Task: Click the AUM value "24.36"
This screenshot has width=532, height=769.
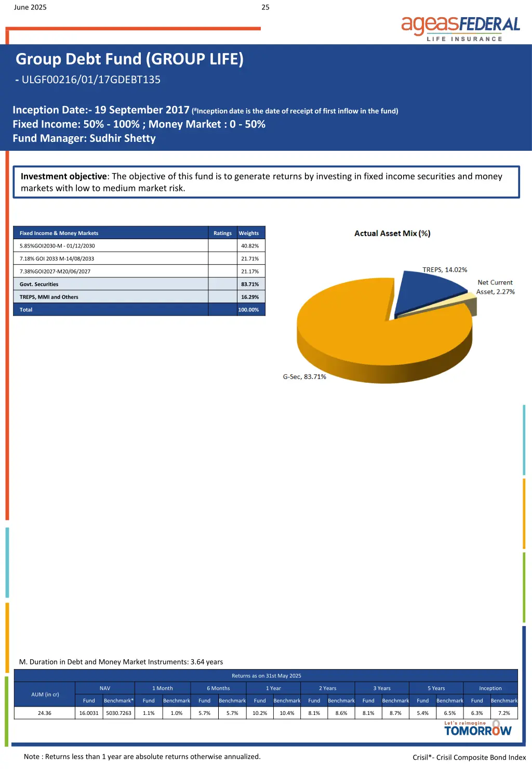Action: pyautogui.click(x=45, y=713)
